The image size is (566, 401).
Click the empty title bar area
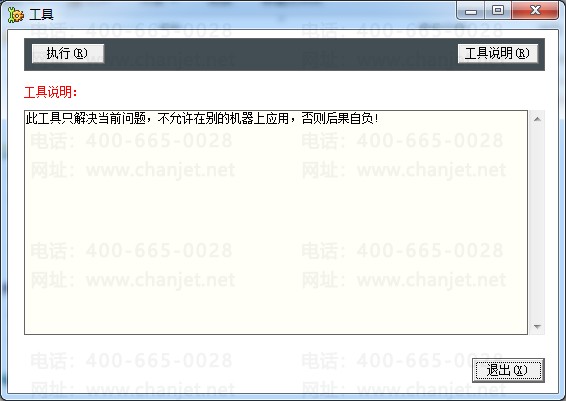253,13
